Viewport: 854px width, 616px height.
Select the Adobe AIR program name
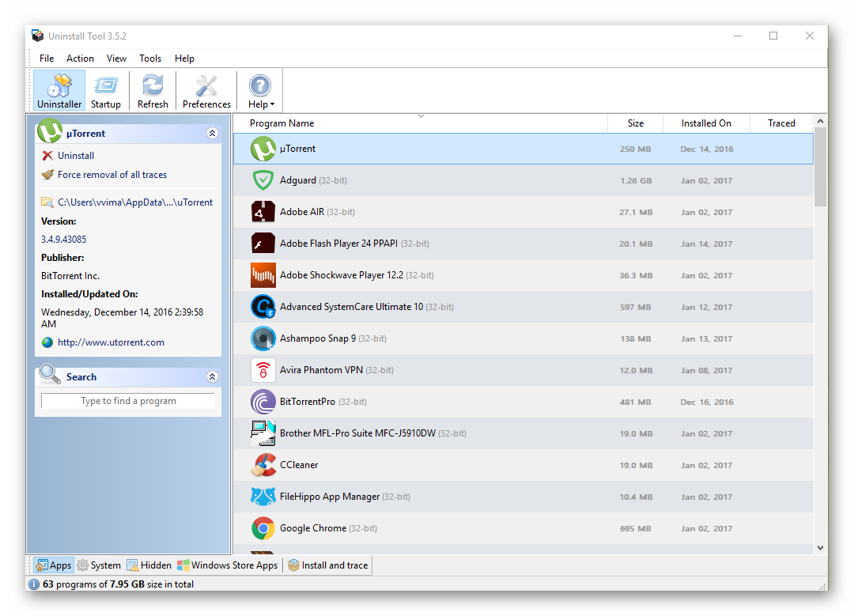click(302, 212)
